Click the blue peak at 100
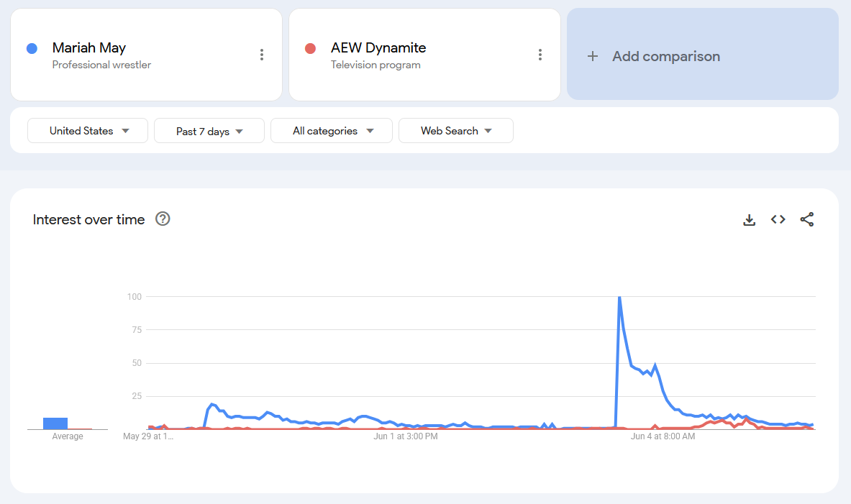Viewport: 851px width, 504px height. click(x=619, y=298)
